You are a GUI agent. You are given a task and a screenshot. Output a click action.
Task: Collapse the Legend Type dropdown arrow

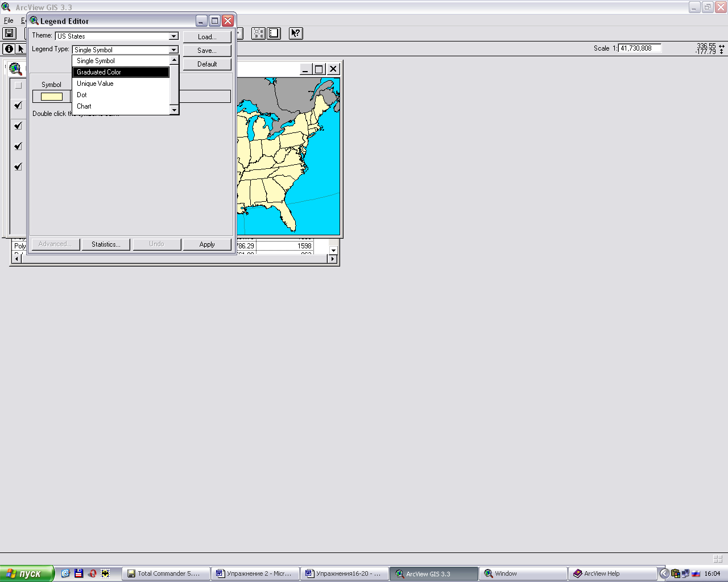click(x=173, y=50)
